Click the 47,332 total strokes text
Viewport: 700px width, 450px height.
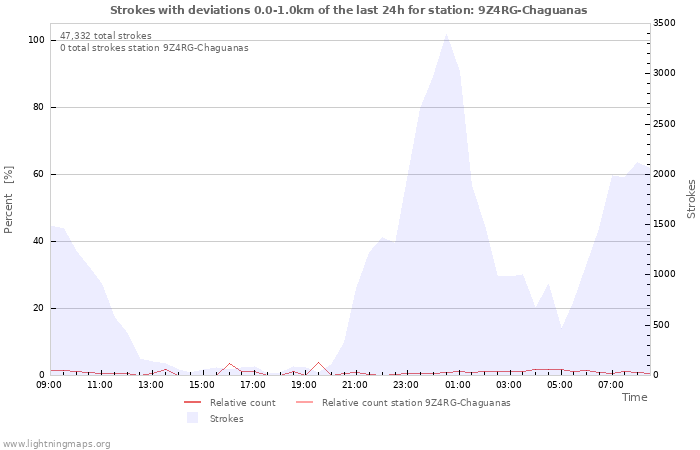click(x=106, y=35)
